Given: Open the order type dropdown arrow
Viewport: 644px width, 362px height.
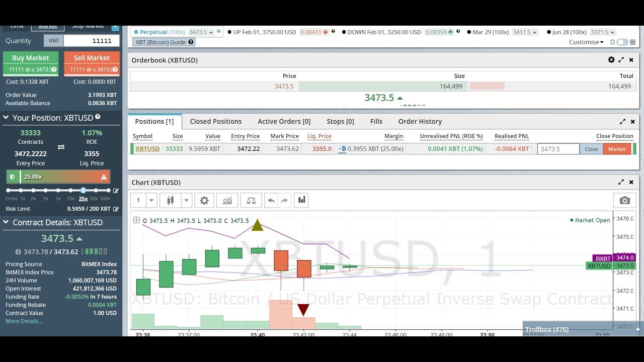Looking at the screenshot, I should (115, 27).
